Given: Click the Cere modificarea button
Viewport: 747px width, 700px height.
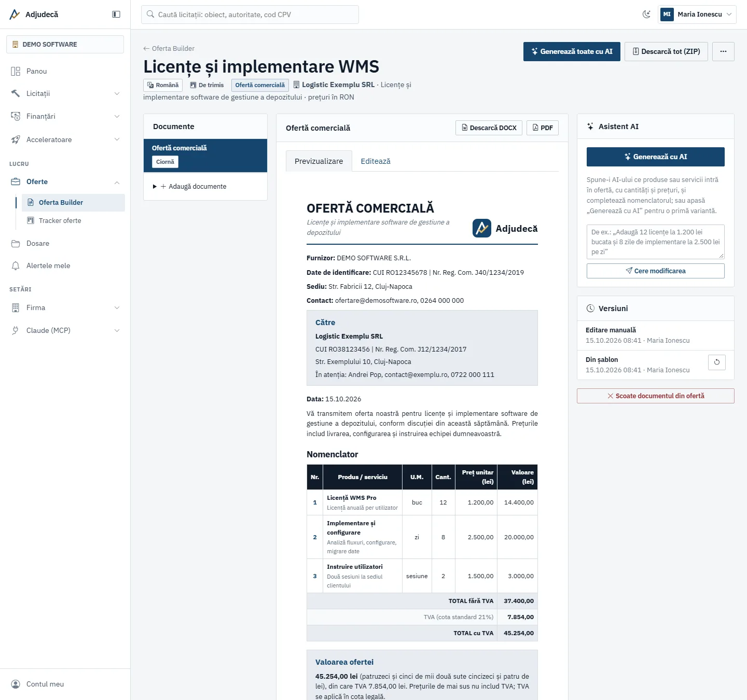Looking at the screenshot, I should coord(656,271).
